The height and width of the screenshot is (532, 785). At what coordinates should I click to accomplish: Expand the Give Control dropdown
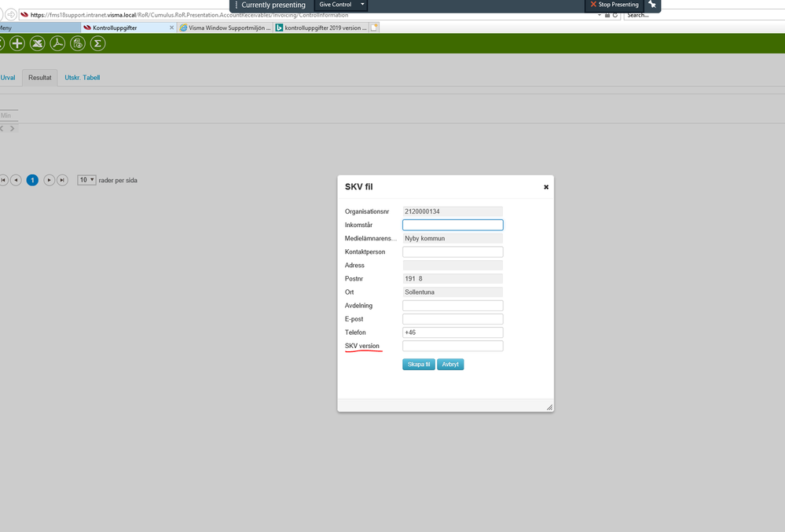pos(362,5)
